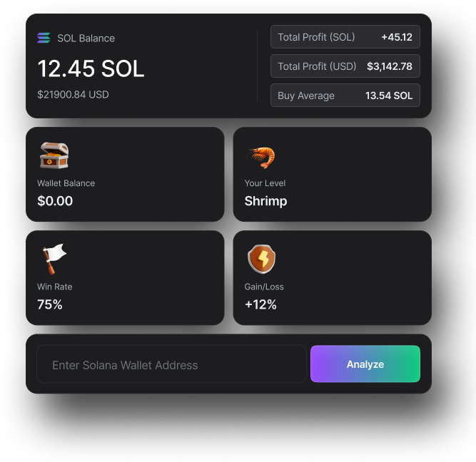Click the lightning shield Gain/Loss icon

261,259
